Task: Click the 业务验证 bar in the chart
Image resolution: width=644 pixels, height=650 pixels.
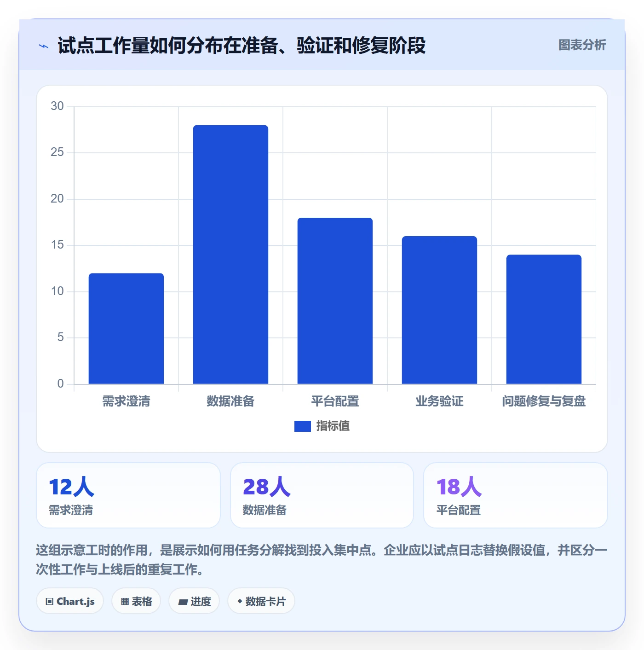Action: (x=439, y=310)
